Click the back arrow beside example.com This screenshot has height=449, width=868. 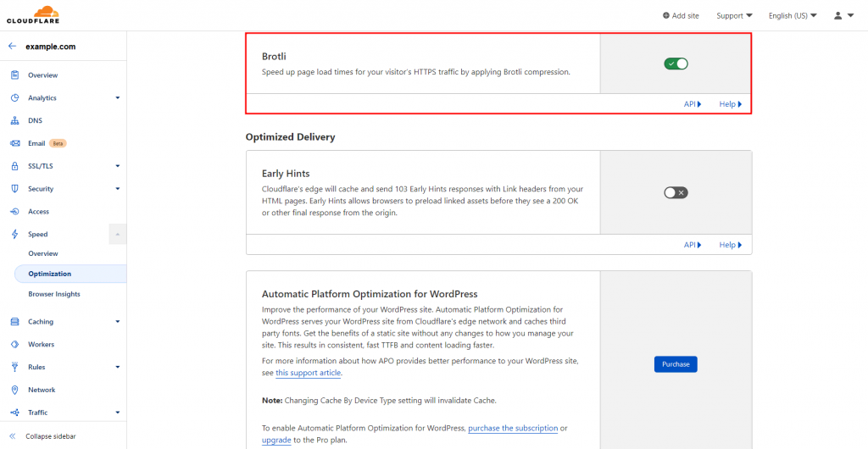tap(12, 47)
